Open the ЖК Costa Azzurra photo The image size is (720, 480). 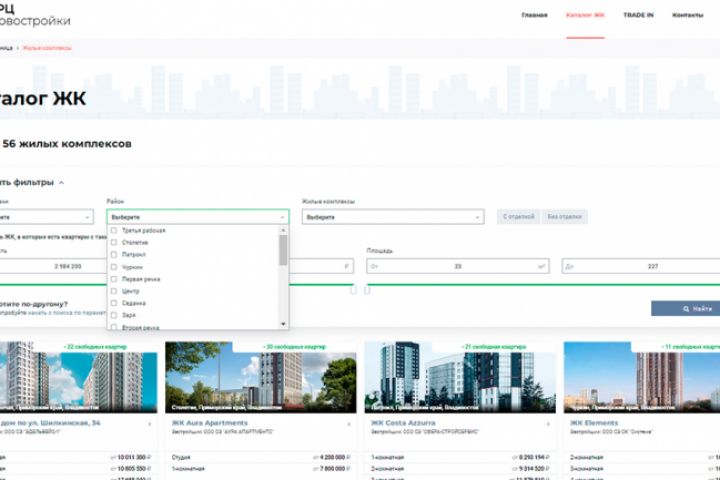(460, 378)
